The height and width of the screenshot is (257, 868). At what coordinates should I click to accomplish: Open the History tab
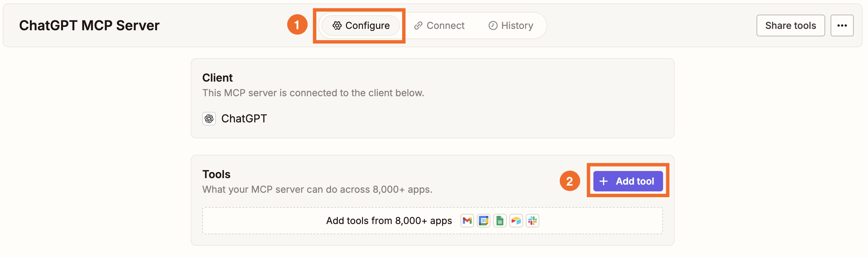coord(511,25)
